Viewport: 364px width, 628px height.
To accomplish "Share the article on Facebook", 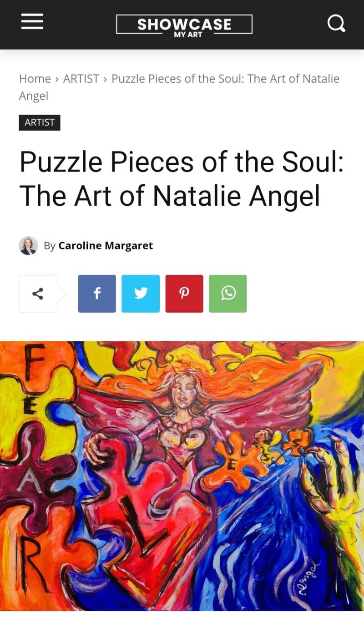I will coord(97,294).
